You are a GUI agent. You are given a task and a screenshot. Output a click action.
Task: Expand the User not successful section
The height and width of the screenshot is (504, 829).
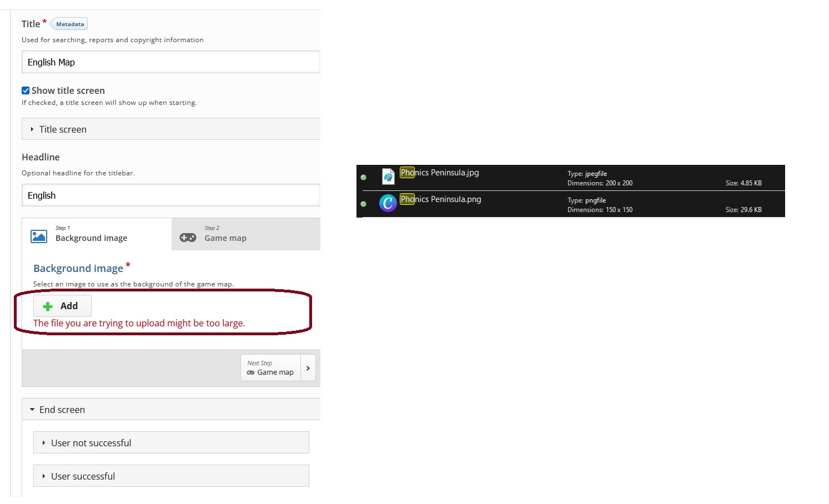click(171, 442)
